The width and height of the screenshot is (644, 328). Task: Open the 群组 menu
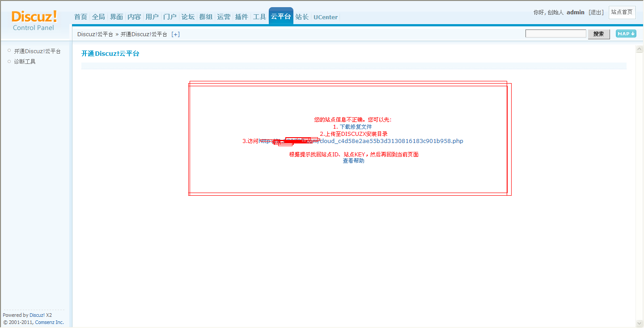pos(206,17)
